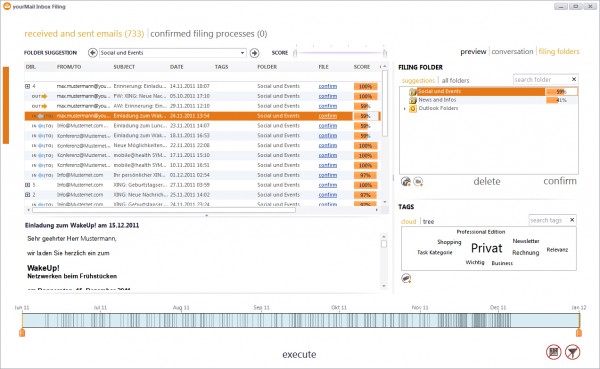Click the execute button
Image resolution: width=600 pixels, height=369 pixels.
coord(299,354)
